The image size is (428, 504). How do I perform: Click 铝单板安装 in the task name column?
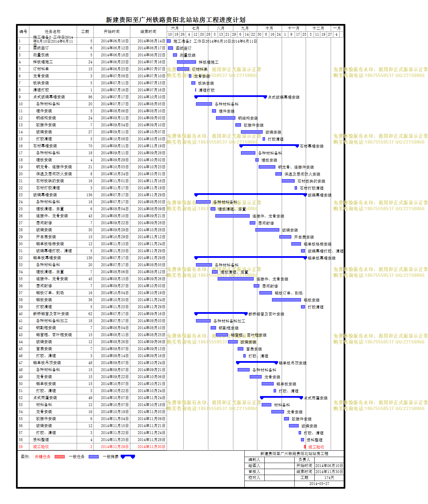coord(46,384)
